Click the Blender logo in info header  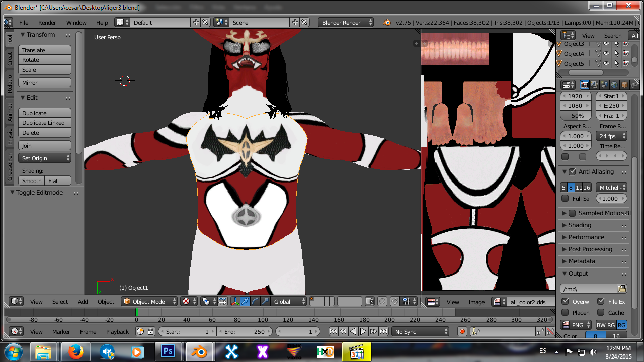tap(387, 22)
